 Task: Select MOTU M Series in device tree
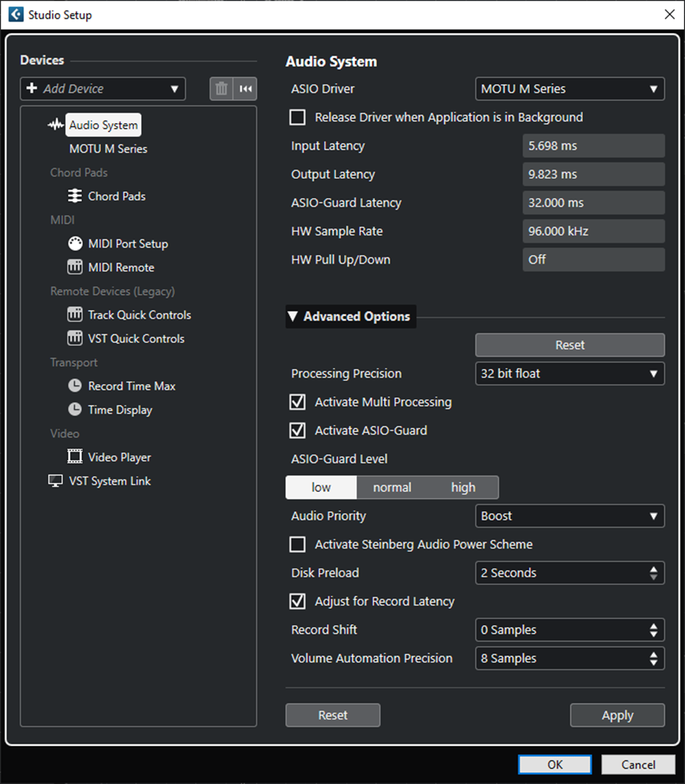(x=108, y=149)
